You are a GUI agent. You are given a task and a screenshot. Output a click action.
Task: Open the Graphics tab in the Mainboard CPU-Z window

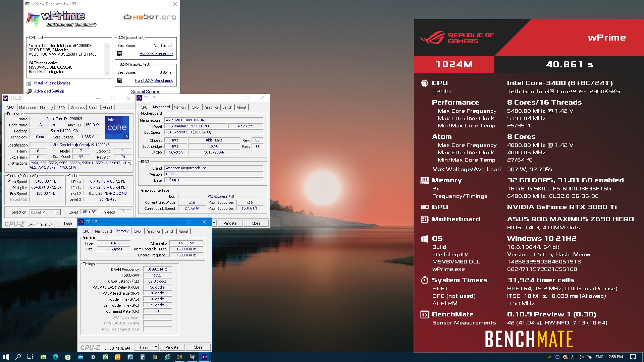pos(212,107)
